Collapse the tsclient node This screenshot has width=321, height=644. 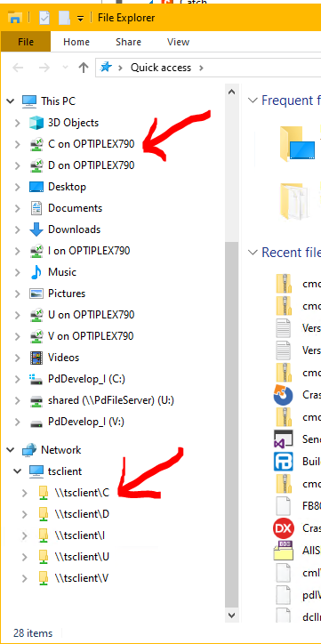[17, 471]
